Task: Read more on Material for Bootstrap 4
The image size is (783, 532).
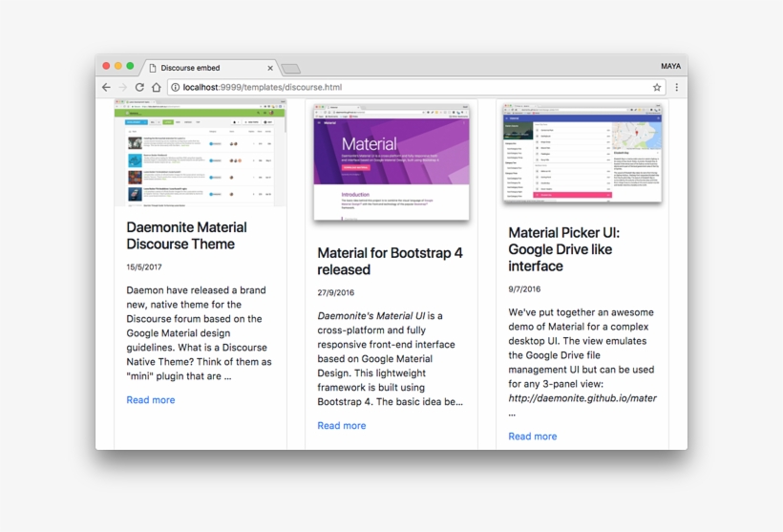Action: coord(342,426)
